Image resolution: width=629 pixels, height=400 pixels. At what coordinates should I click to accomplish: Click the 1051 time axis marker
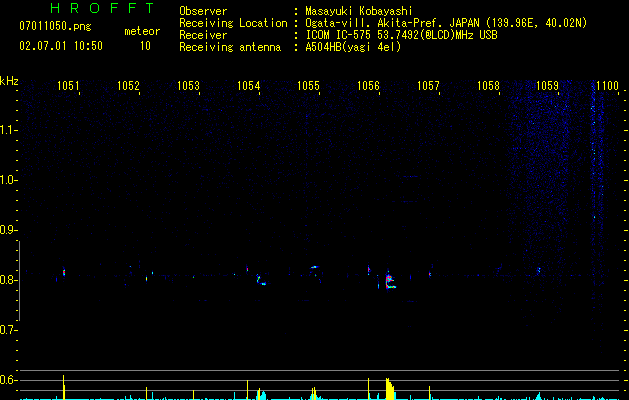pos(68,86)
